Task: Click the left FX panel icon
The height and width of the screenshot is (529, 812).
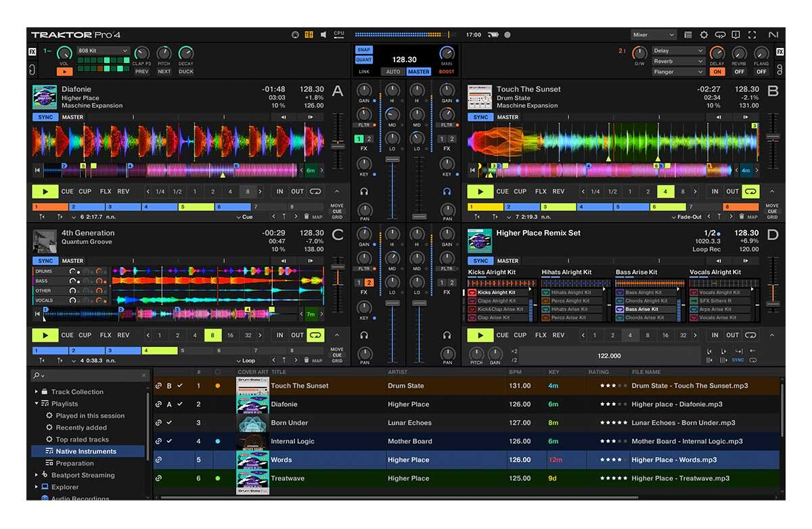Action: pos(32,51)
